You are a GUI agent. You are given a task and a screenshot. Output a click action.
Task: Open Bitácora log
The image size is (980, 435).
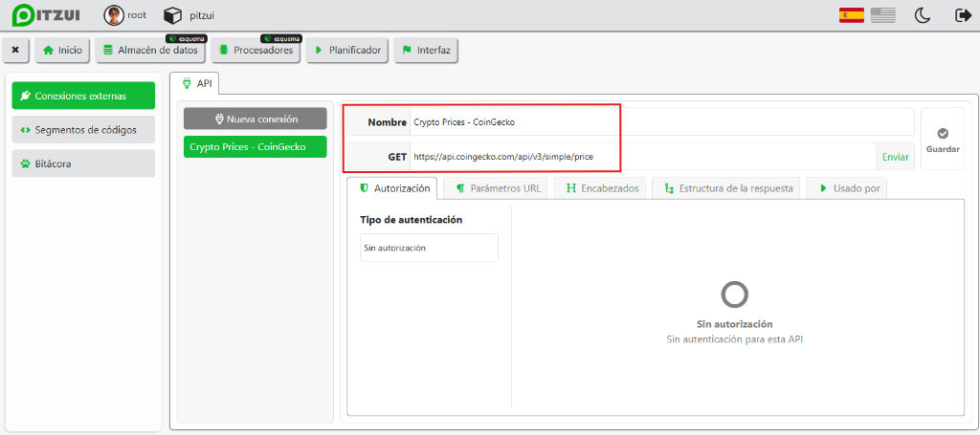click(83, 163)
